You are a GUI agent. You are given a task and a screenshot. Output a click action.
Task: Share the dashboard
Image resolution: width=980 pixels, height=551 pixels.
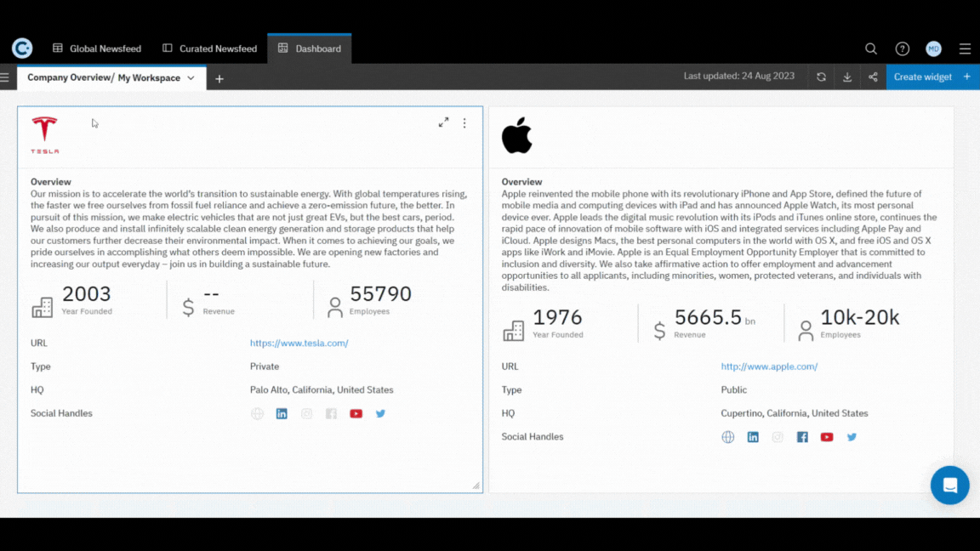pos(873,77)
